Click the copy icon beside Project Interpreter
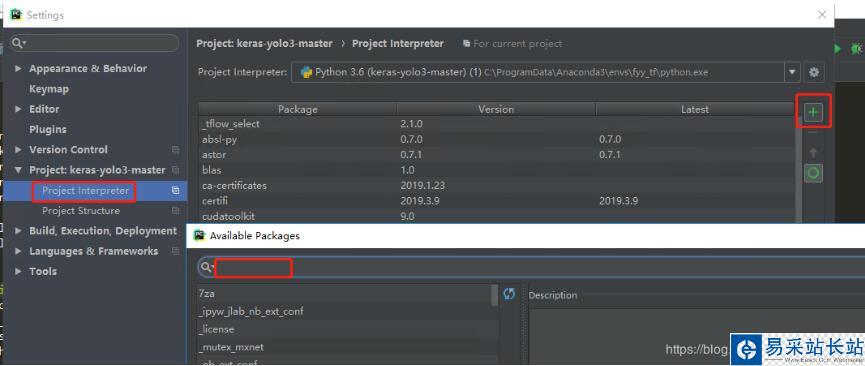The image size is (865, 366). pyautogui.click(x=175, y=190)
